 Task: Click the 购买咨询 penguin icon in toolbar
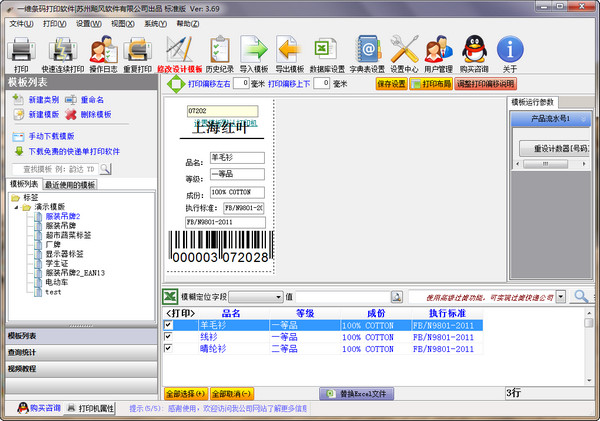point(474,54)
